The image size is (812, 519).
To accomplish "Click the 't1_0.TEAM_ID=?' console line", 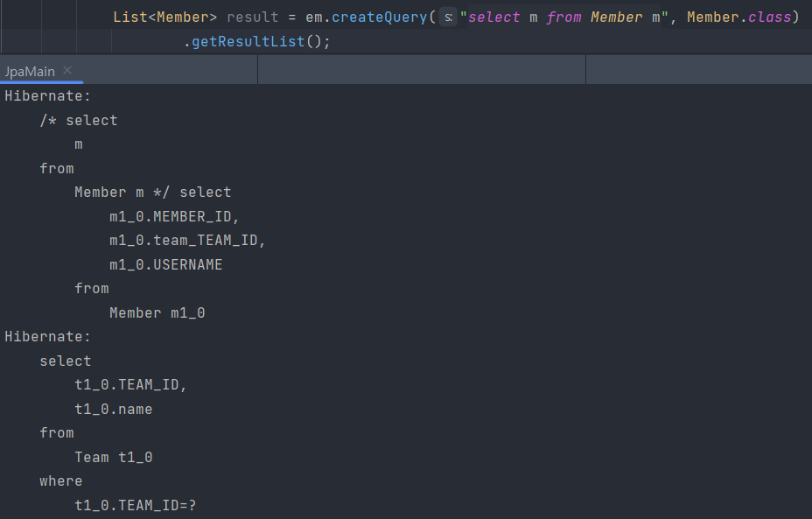I will click(x=135, y=505).
